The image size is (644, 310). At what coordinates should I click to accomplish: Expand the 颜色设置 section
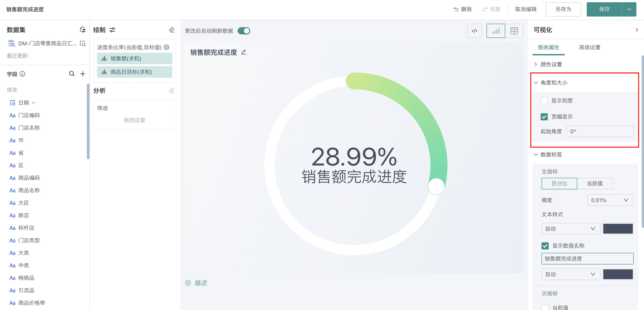coord(551,64)
